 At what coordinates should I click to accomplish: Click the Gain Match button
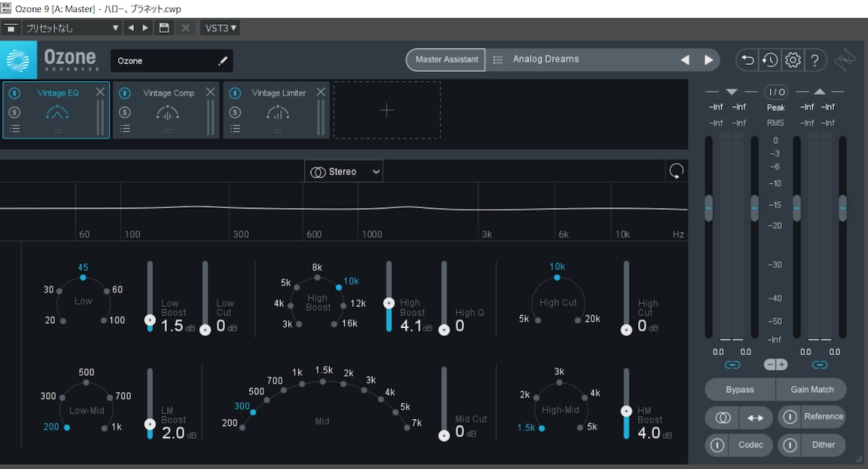pyautogui.click(x=812, y=389)
